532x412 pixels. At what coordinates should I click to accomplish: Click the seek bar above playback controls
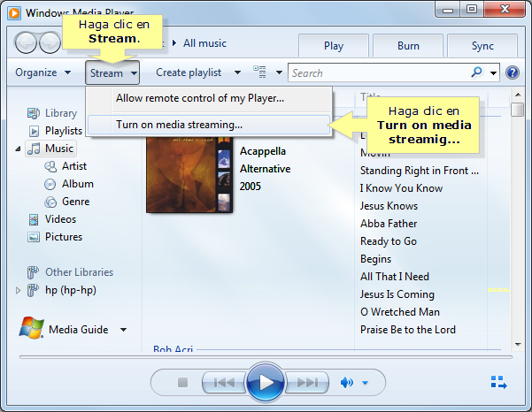tap(266, 357)
